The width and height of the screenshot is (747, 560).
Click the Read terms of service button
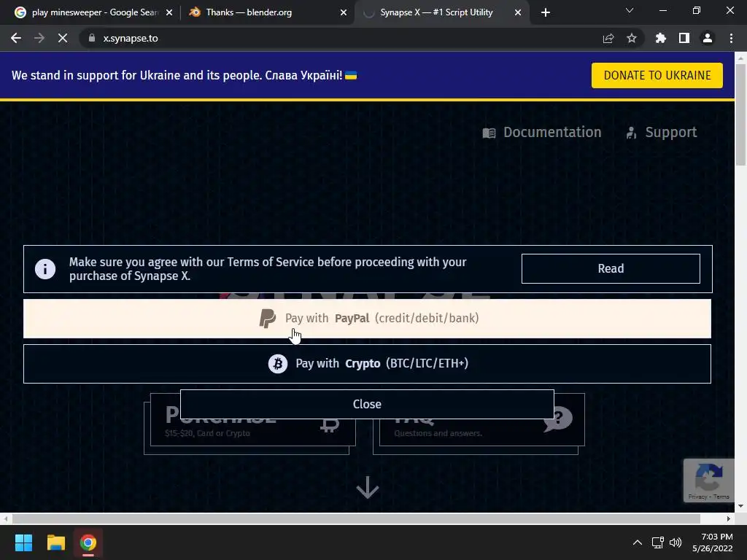click(611, 268)
